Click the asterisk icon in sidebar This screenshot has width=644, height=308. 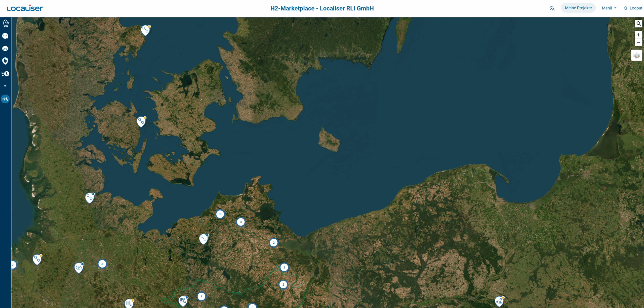click(x=5, y=86)
